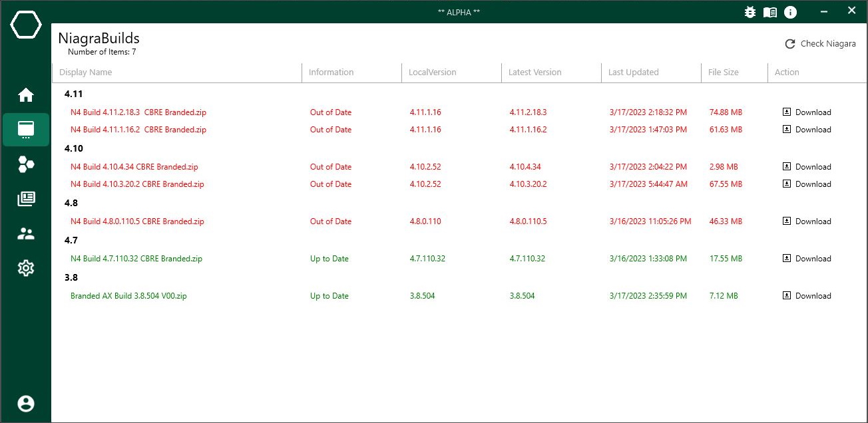Screen dimensions: 868x423
Task: Click the users icon in the sidebar
Action: click(25, 233)
